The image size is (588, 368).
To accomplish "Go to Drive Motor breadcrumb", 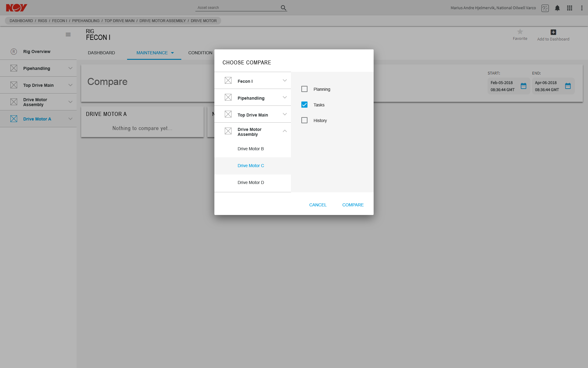I will pos(204,21).
